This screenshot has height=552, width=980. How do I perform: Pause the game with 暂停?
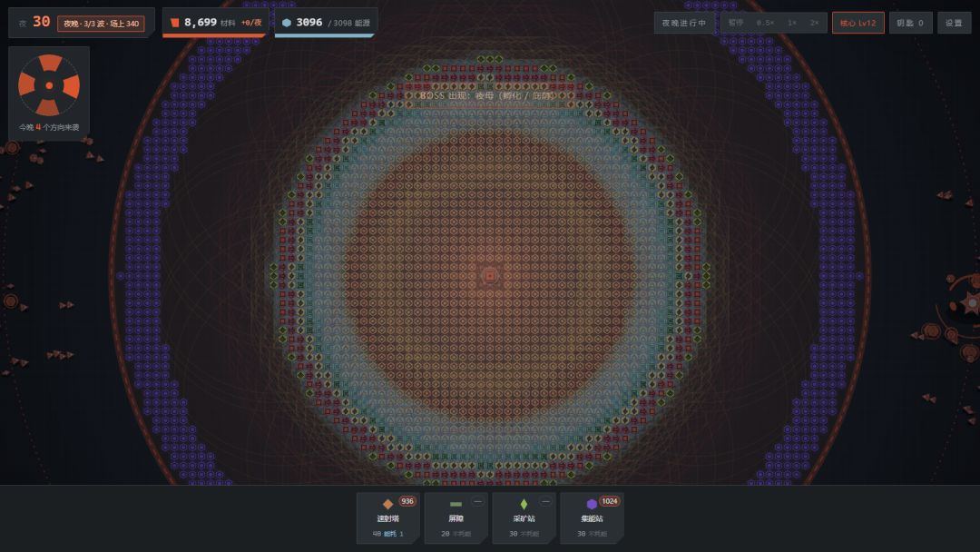point(736,23)
